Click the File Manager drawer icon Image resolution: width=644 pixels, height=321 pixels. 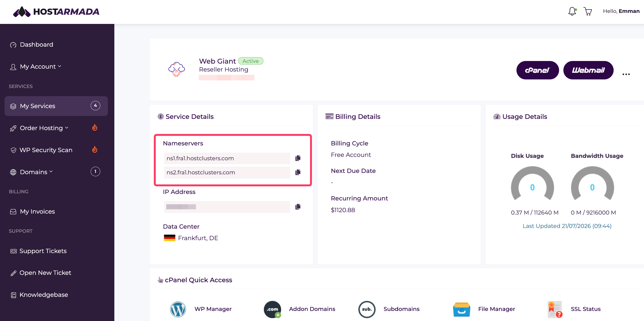(461, 310)
